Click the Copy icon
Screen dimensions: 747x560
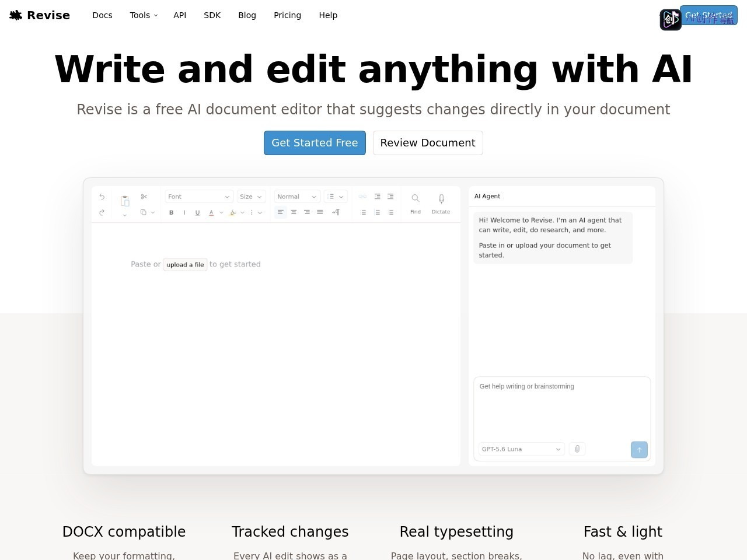(x=143, y=212)
